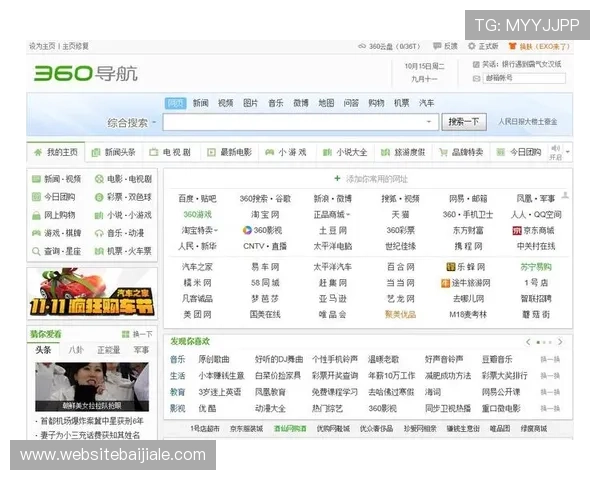Expand the search box suggestion arrow

429,122
